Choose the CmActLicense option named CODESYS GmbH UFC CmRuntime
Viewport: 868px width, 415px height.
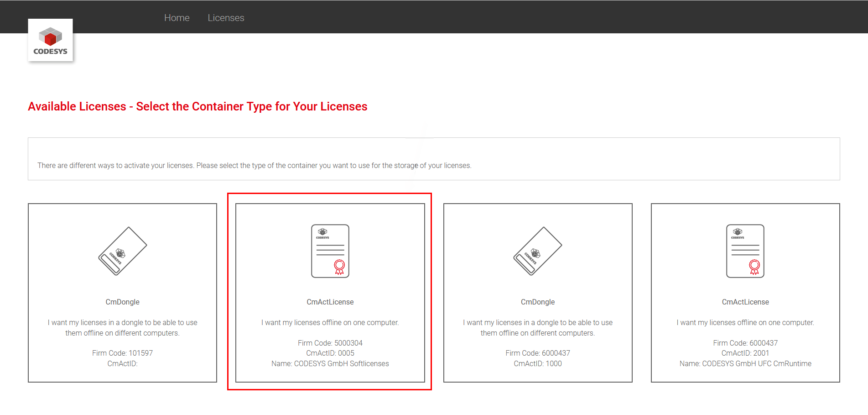pyautogui.click(x=745, y=292)
